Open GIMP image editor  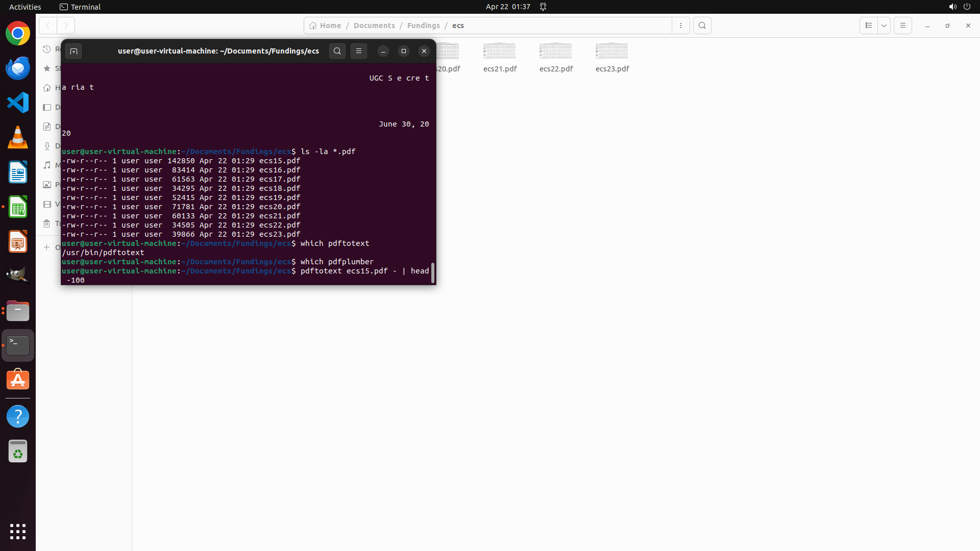click(18, 275)
